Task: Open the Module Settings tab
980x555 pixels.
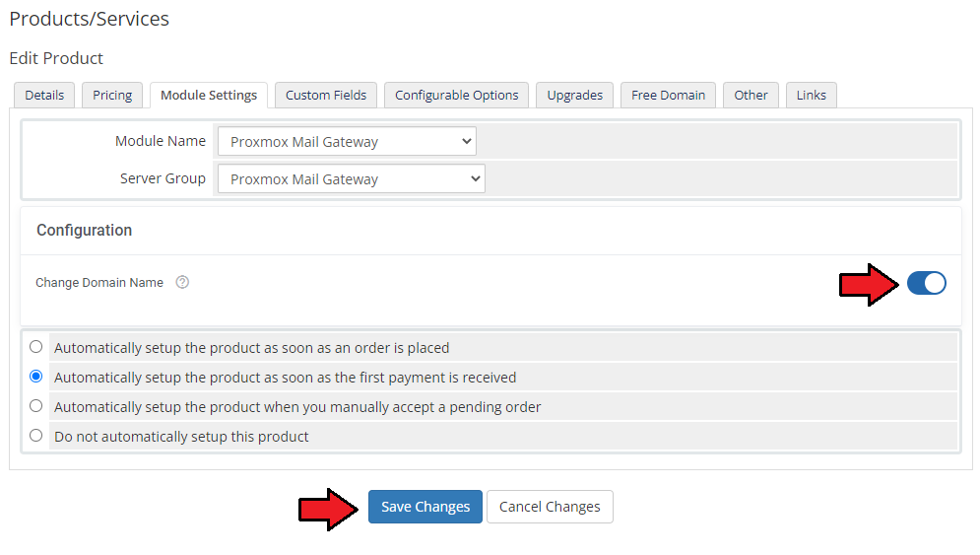Action: tap(209, 95)
